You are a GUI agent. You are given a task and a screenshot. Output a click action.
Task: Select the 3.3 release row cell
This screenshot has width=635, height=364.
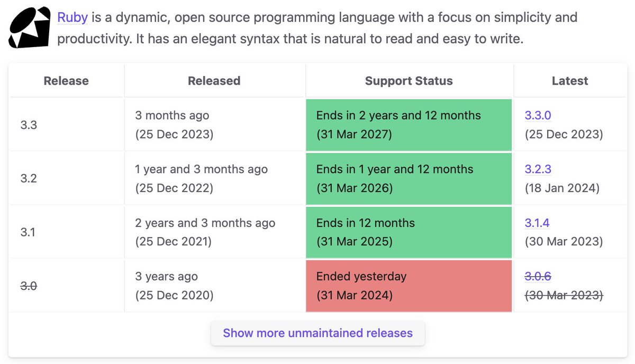67,125
